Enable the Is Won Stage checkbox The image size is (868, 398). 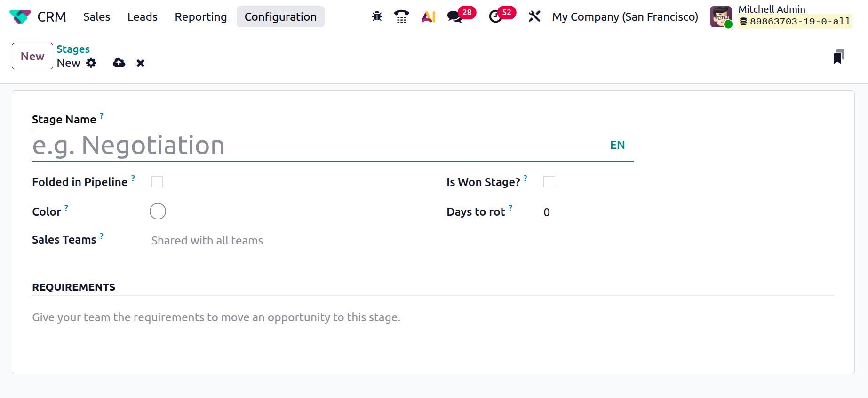(x=549, y=182)
